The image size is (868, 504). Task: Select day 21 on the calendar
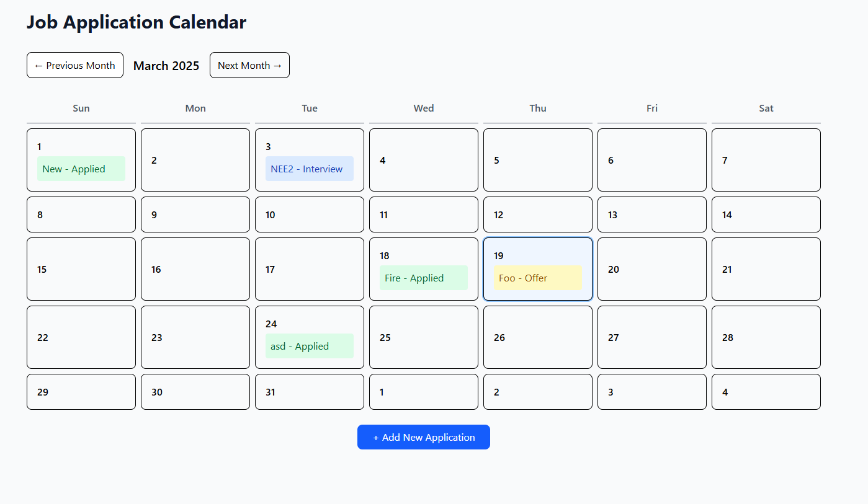766,269
